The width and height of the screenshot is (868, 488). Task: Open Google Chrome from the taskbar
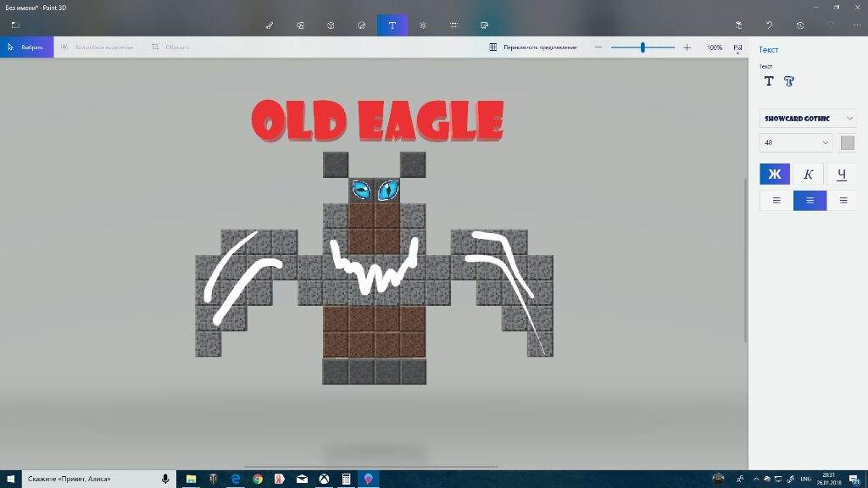tap(258, 480)
